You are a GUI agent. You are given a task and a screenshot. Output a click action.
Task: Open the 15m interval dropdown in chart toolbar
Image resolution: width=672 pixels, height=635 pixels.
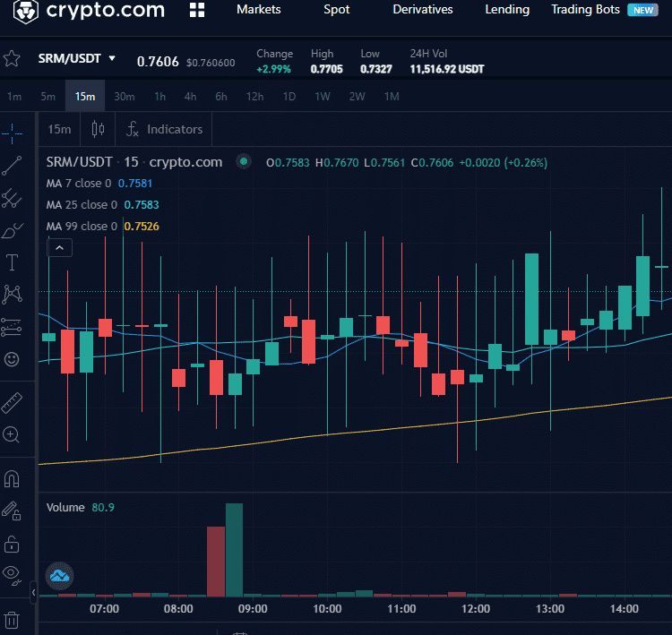pos(59,129)
